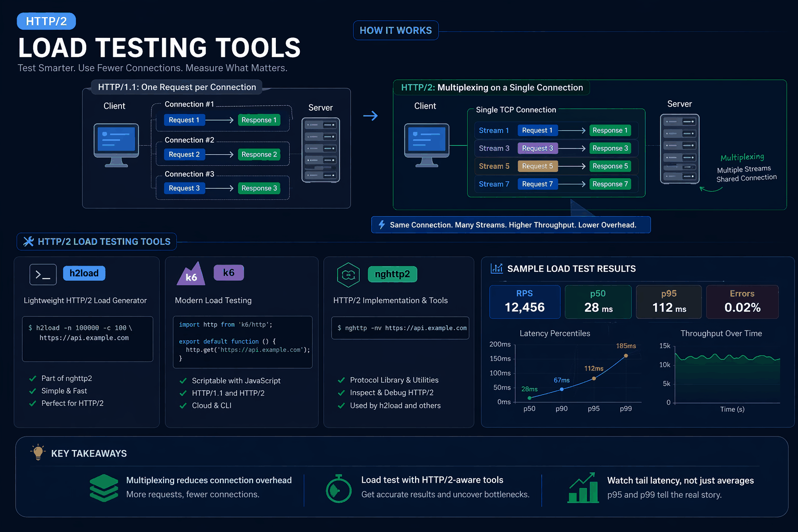The width and height of the screenshot is (798, 532).
Task: Click the purple k6 badge button
Action: (x=229, y=272)
